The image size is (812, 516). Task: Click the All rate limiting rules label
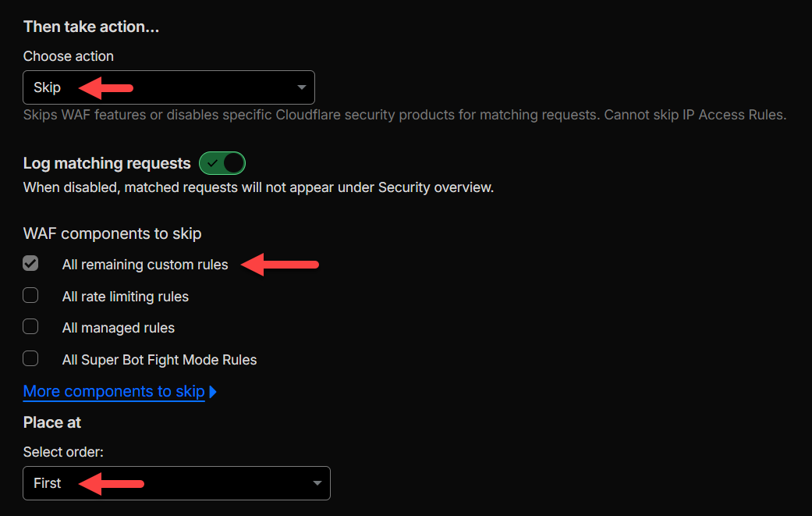click(x=126, y=297)
